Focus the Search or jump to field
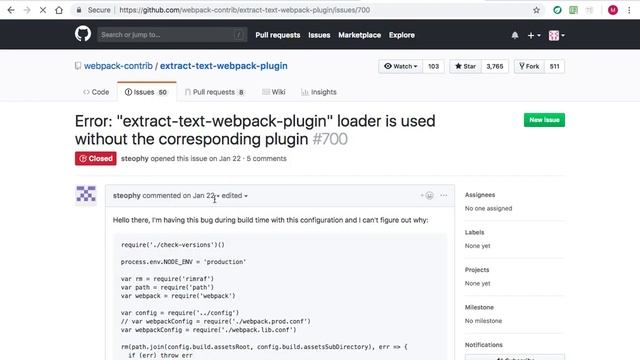 [172, 35]
